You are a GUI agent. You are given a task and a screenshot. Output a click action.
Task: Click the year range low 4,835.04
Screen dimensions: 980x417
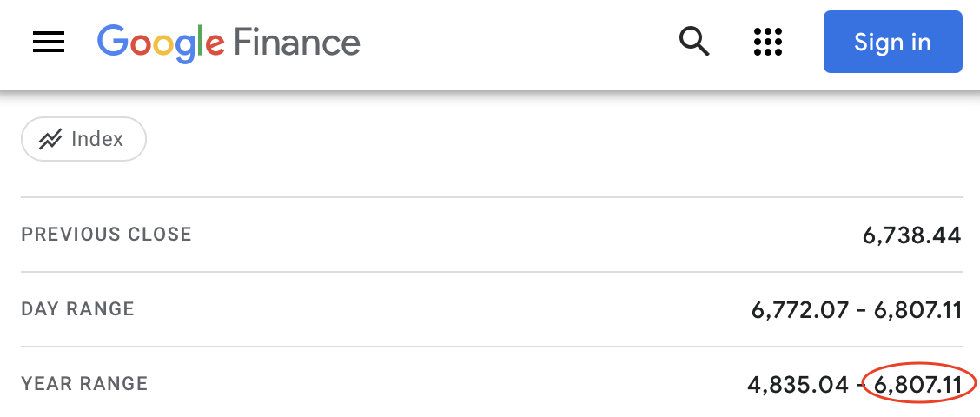click(x=798, y=384)
